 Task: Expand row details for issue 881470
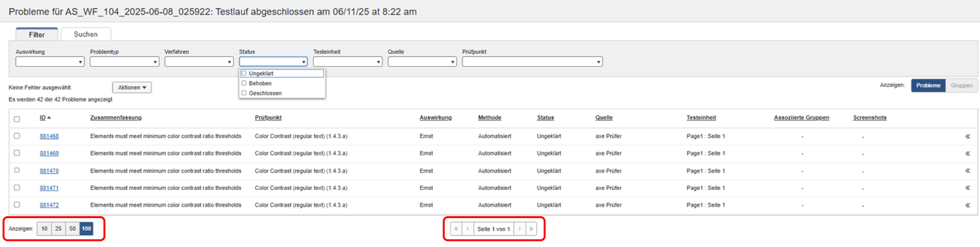click(x=967, y=171)
